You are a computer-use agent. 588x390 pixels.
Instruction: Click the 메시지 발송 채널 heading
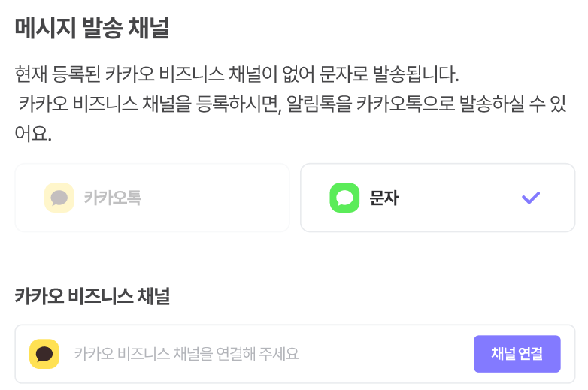92,28
